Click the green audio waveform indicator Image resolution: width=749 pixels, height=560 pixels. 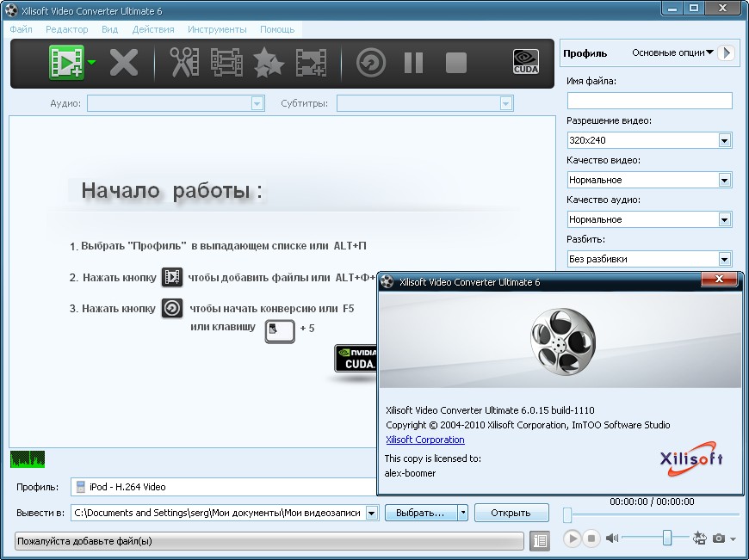pos(28,459)
